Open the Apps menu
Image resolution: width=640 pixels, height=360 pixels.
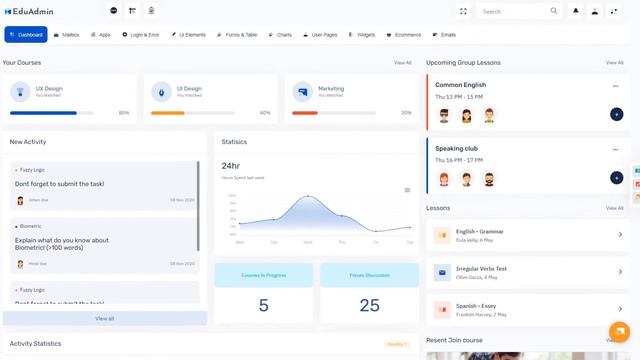point(101,35)
